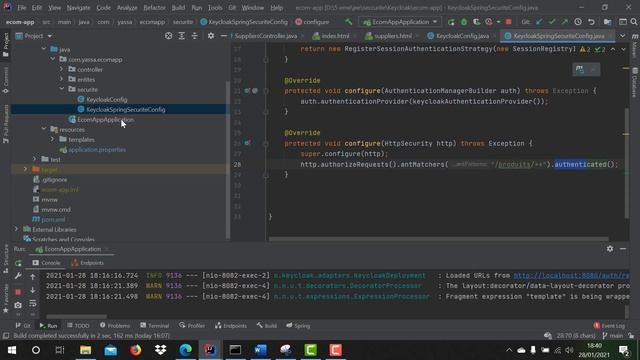Show Git history clock icon
Image resolution: width=640 pixels, height=360 pixels.
578,22
